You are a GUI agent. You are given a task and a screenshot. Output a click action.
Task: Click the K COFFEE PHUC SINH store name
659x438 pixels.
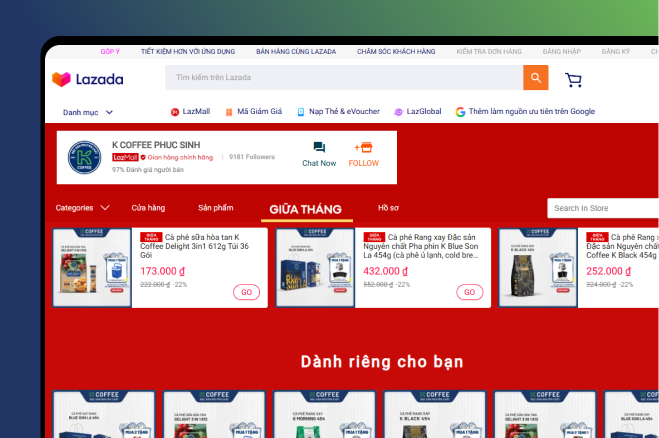pyautogui.click(x=156, y=145)
